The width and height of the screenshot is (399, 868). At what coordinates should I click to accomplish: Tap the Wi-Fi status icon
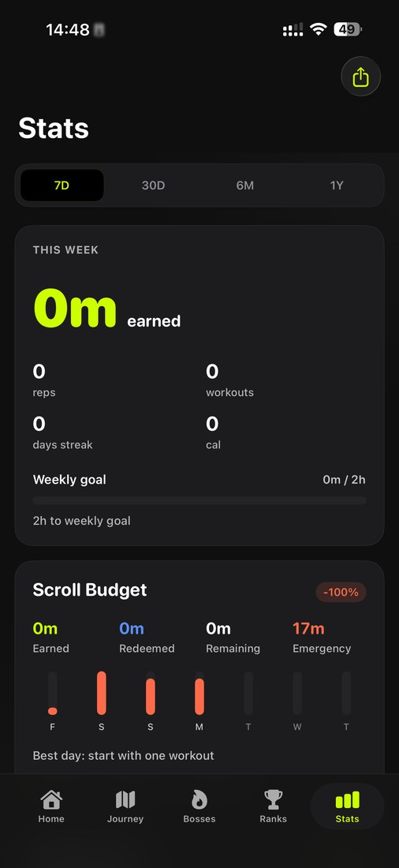tap(319, 29)
